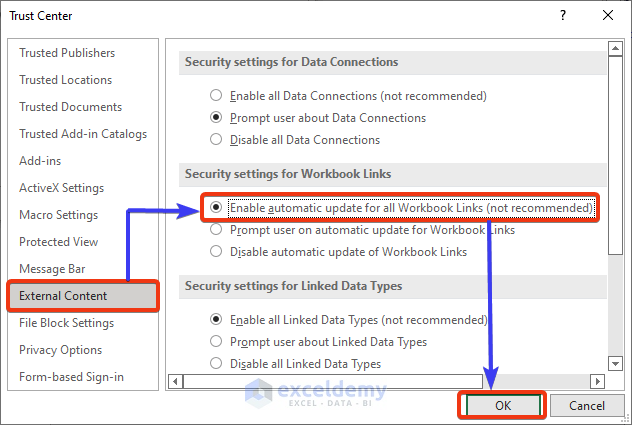The image size is (632, 425).
Task: Open Macro Settings in the sidebar
Action: (x=58, y=215)
